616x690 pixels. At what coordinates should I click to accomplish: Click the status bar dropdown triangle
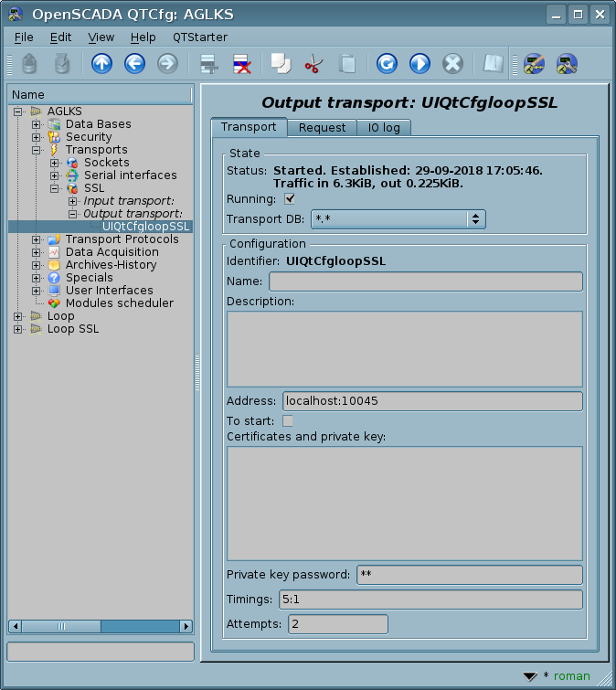[x=530, y=676]
